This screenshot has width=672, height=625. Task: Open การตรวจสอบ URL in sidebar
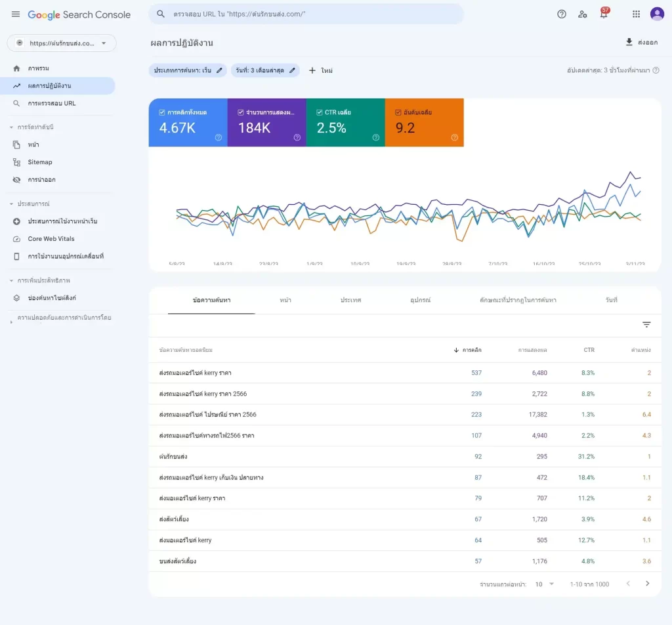point(58,103)
